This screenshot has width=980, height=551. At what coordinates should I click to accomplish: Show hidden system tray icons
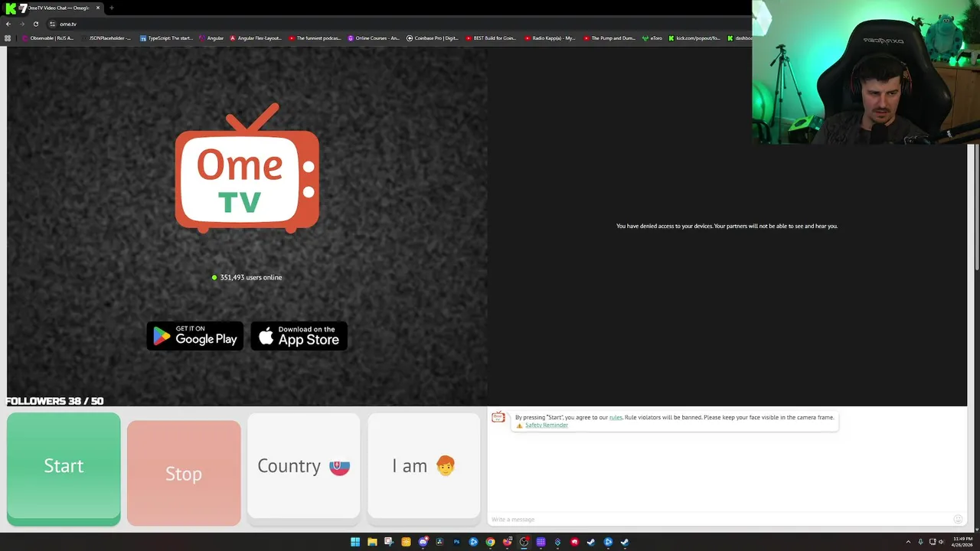pyautogui.click(x=908, y=542)
